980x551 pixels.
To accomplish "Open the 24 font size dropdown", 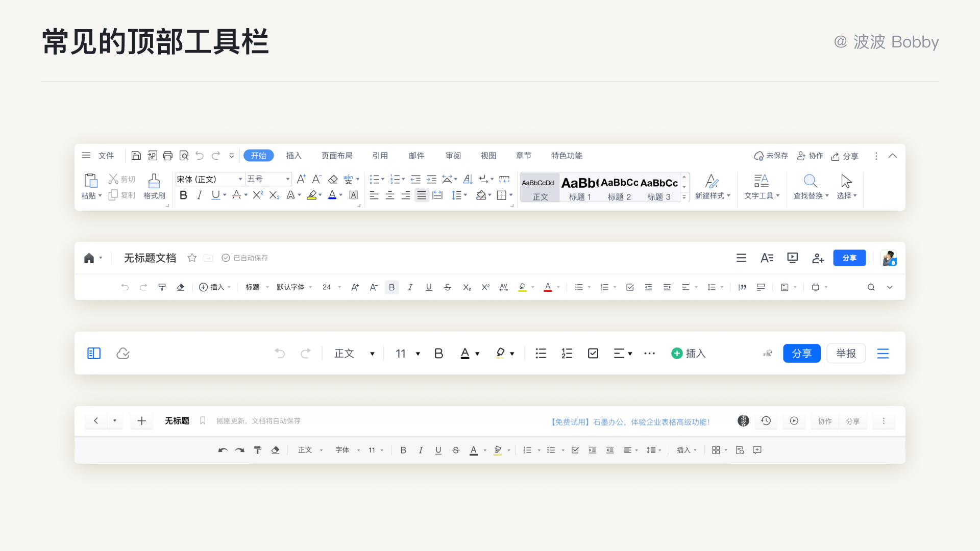I will click(332, 287).
